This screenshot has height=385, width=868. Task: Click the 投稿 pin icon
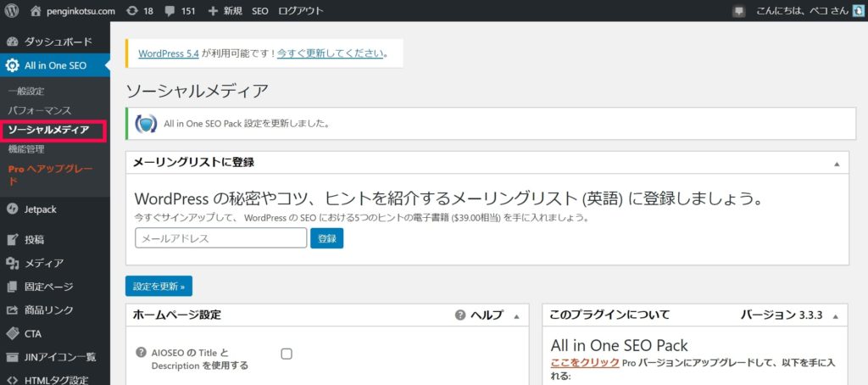tap(13, 239)
